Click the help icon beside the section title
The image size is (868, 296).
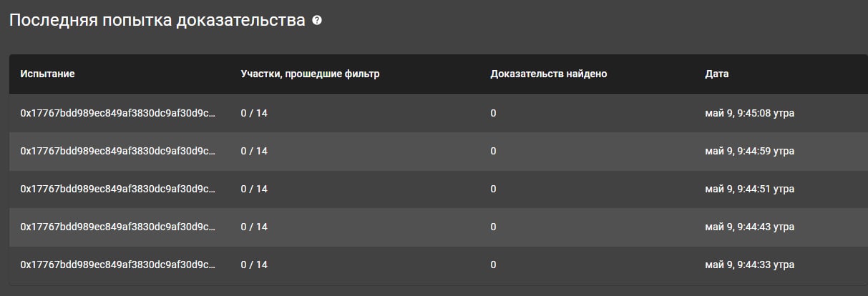[317, 21]
